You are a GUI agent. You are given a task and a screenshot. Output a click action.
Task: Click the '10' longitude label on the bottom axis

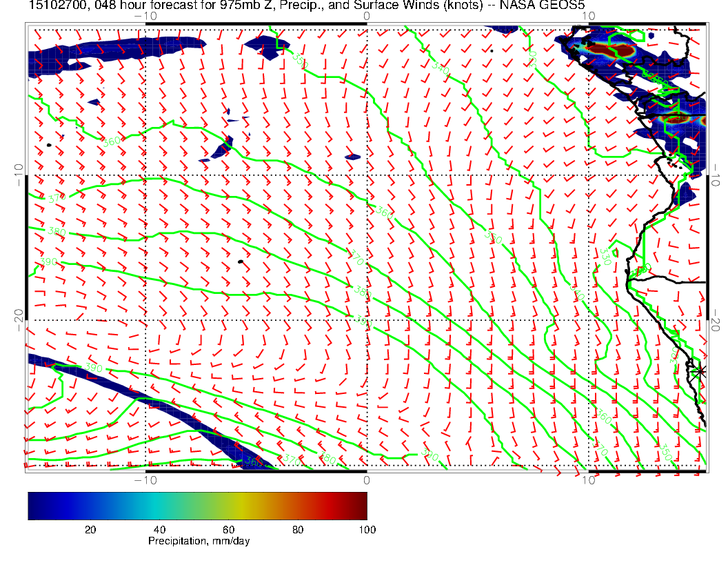(x=588, y=480)
